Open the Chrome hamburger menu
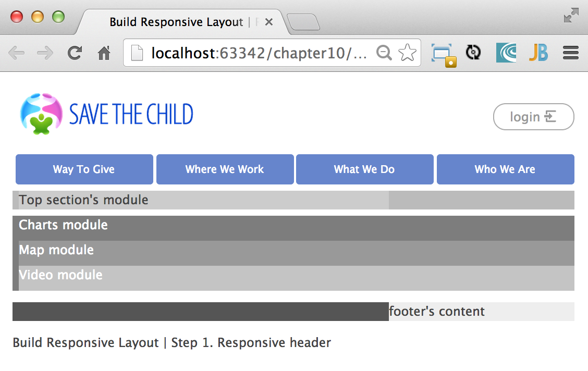 click(571, 53)
